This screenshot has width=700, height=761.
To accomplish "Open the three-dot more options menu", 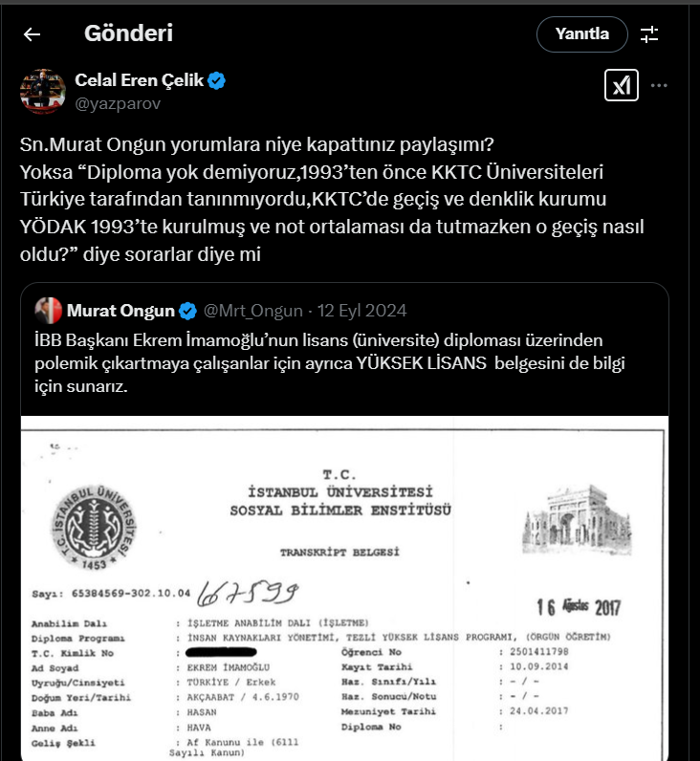I will [x=659, y=85].
